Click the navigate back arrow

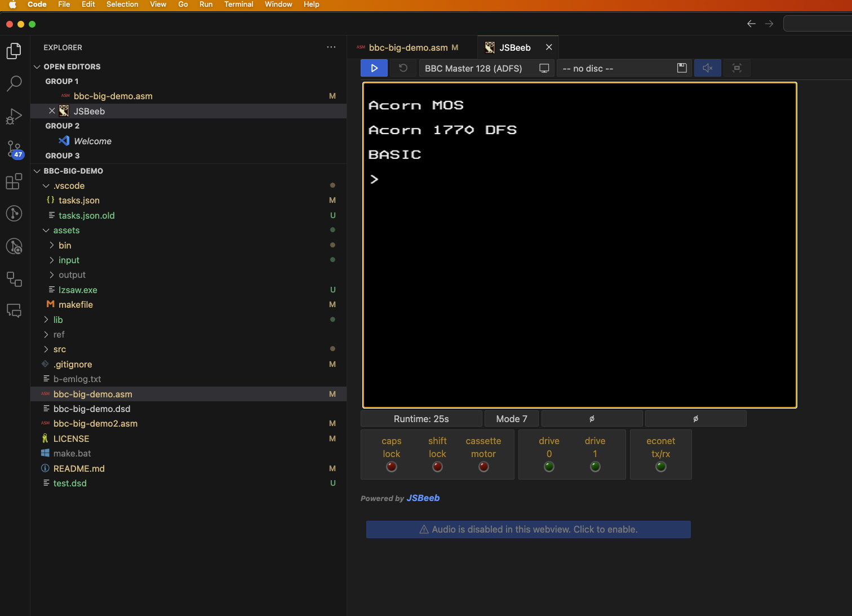pyautogui.click(x=751, y=24)
